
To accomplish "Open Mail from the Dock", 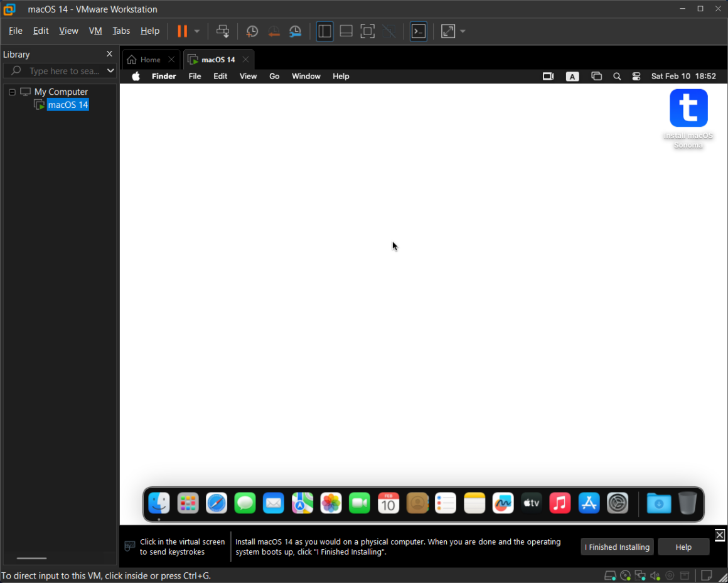I will [274, 503].
